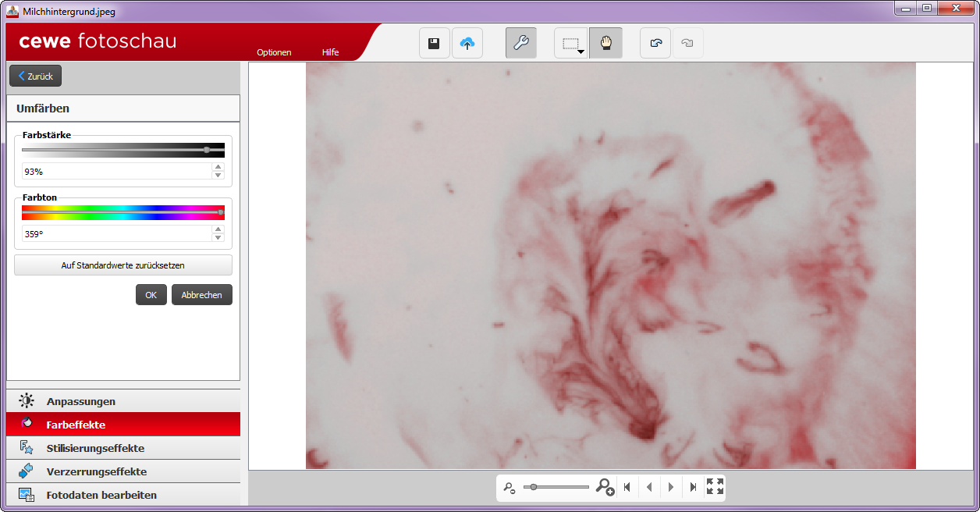
Task: Click the Anpassungen brightness sun icon
Action: [x=27, y=401]
